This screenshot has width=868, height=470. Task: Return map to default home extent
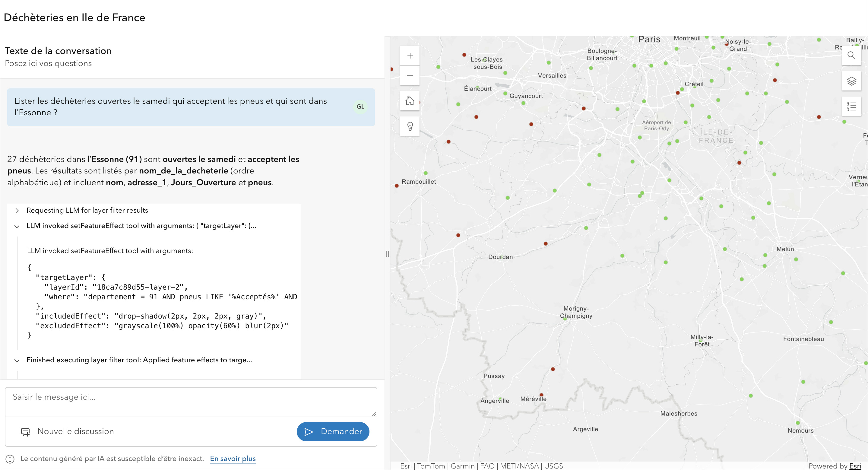click(x=410, y=101)
